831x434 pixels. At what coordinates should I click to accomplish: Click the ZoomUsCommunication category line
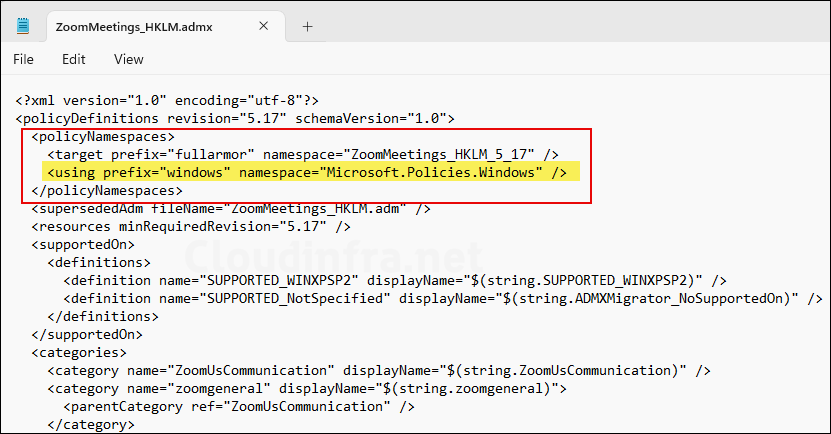click(379, 371)
